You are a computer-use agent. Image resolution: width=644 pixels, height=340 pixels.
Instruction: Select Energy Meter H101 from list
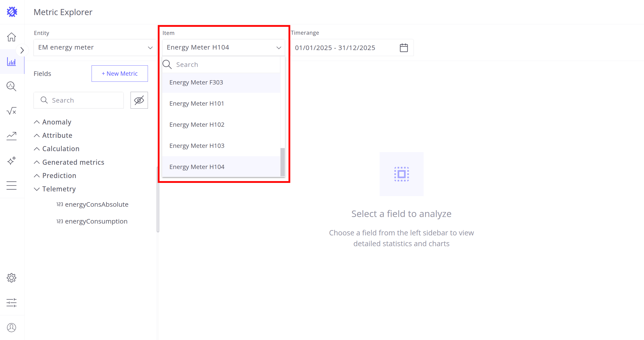click(196, 103)
